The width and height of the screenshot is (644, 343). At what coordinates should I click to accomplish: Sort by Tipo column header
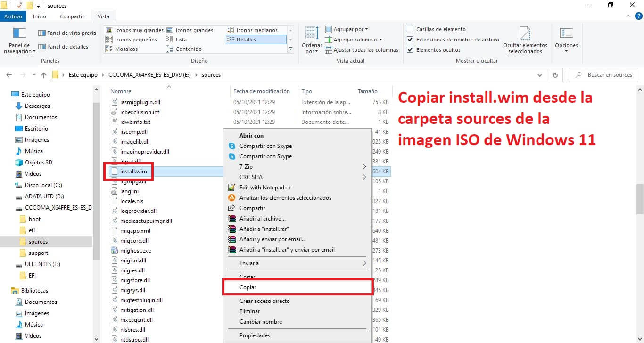pos(306,91)
